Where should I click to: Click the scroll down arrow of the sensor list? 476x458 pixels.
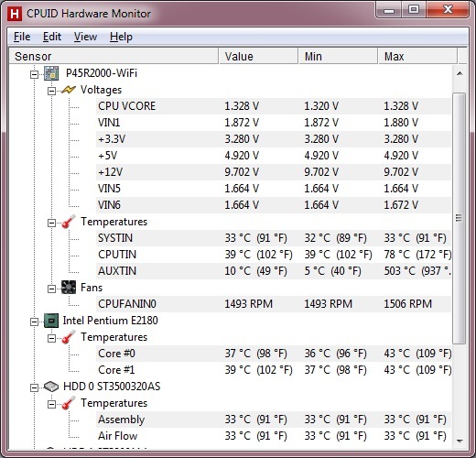[x=460, y=442]
